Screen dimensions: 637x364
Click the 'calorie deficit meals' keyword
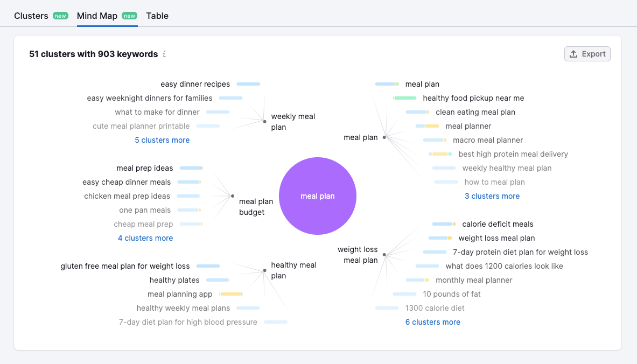[498, 224]
